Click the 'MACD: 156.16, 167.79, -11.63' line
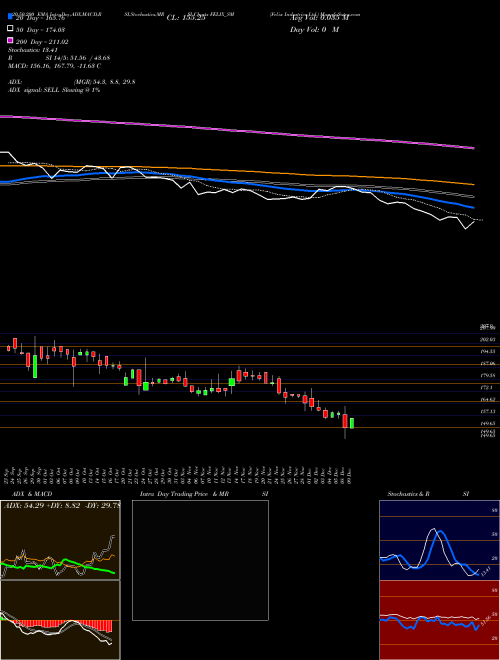Screen dimensions: 500x660 point(54,66)
